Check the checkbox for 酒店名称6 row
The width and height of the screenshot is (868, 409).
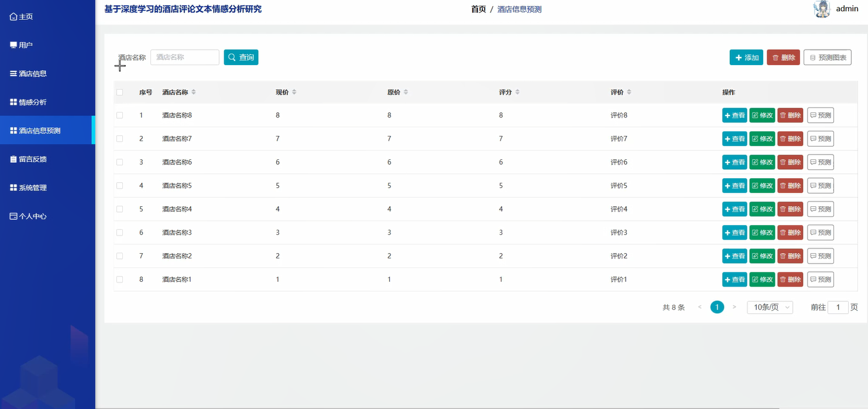(x=120, y=162)
